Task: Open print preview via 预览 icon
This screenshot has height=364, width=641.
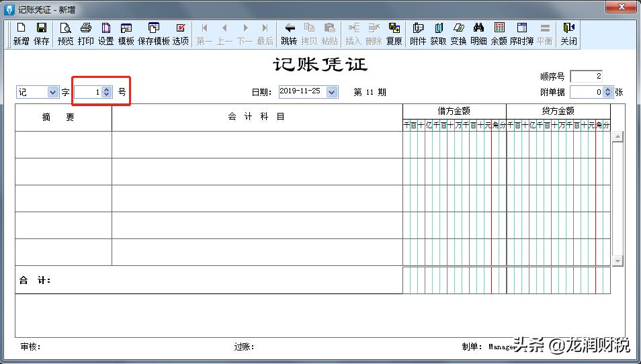Action: pos(65,34)
